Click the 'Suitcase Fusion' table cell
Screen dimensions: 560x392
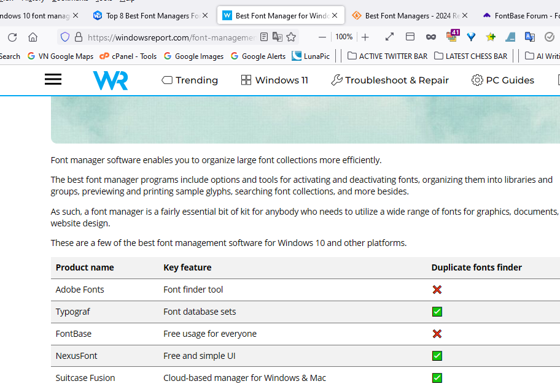pos(85,378)
